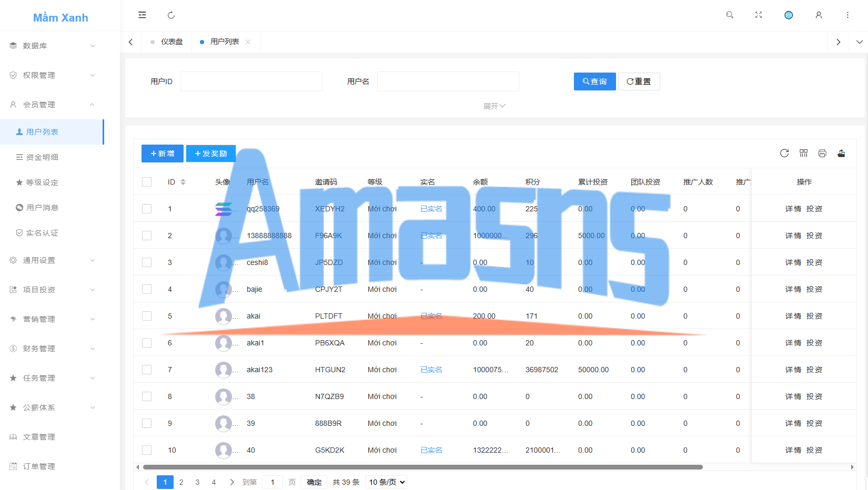Go to next page arrow in pagination

232,482
